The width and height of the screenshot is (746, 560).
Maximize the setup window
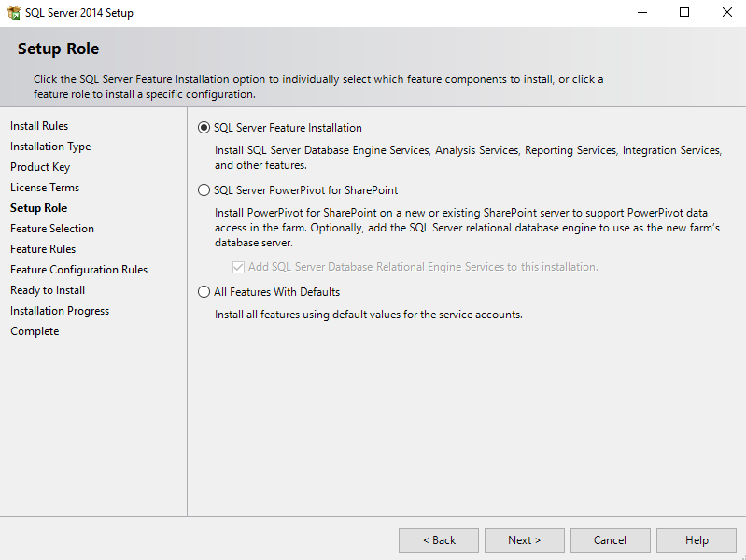click(x=684, y=13)
